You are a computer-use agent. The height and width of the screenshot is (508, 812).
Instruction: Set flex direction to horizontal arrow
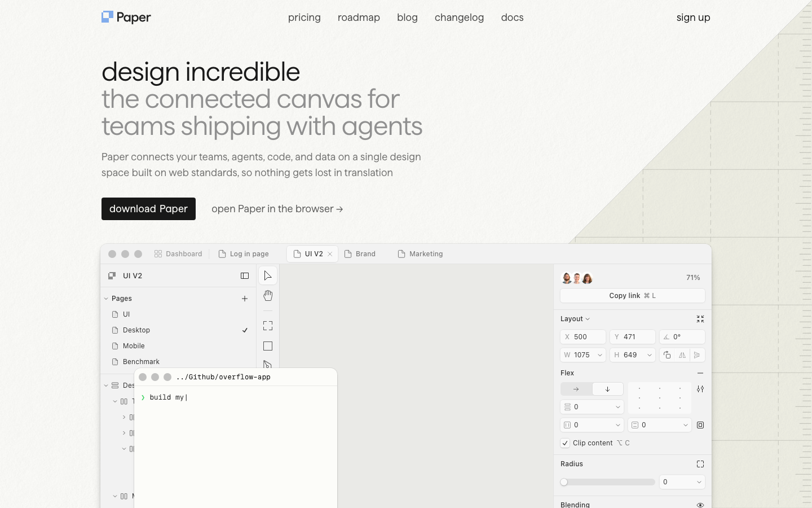pyautogui.click(x=576, y=389)
